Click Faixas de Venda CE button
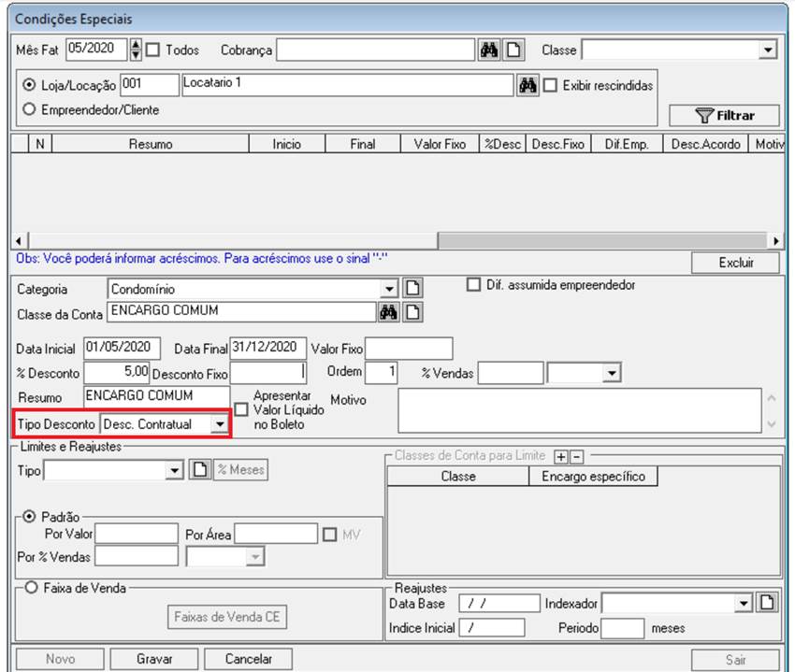795x672 pixels. (x=227, y=616)
